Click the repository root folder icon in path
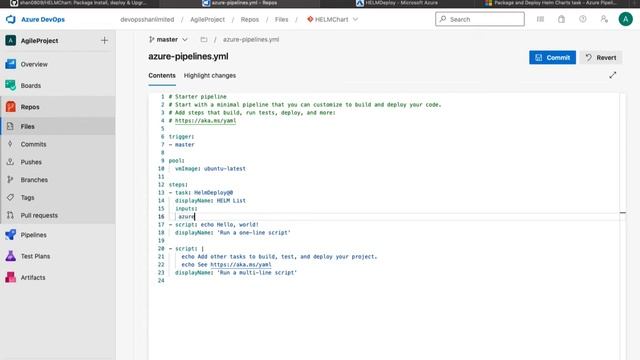This screenshot has height=360, width=640. (204, 40)
